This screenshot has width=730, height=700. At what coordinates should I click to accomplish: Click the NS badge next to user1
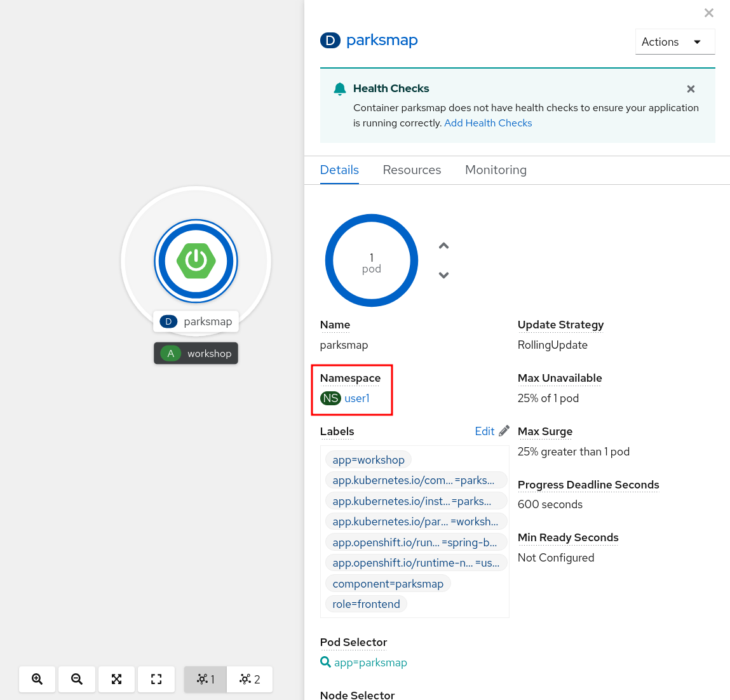[x=330, y=398]
